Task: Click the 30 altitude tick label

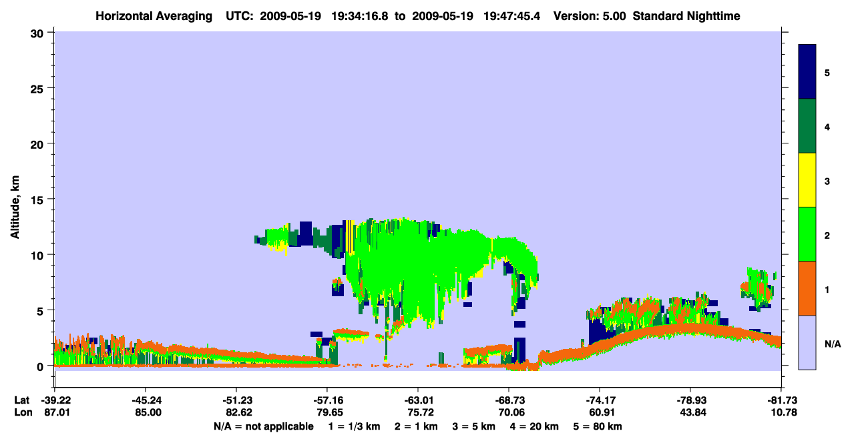Action: point(39,32)
